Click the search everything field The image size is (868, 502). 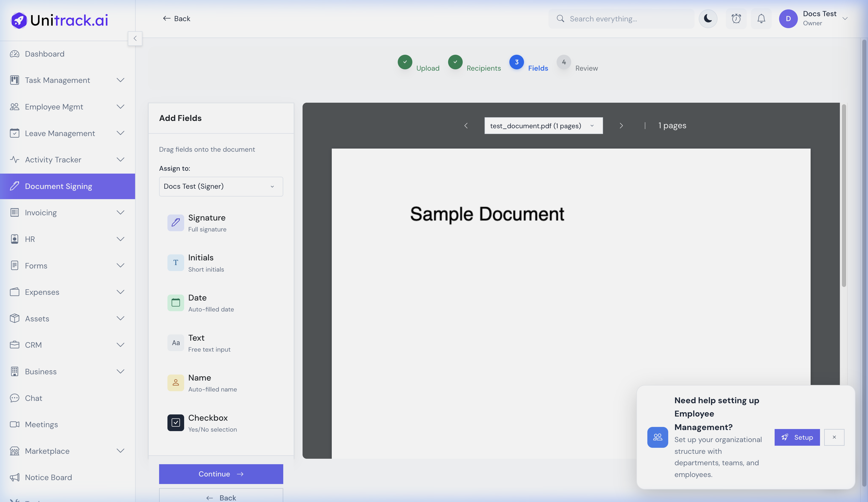point(620,19)
